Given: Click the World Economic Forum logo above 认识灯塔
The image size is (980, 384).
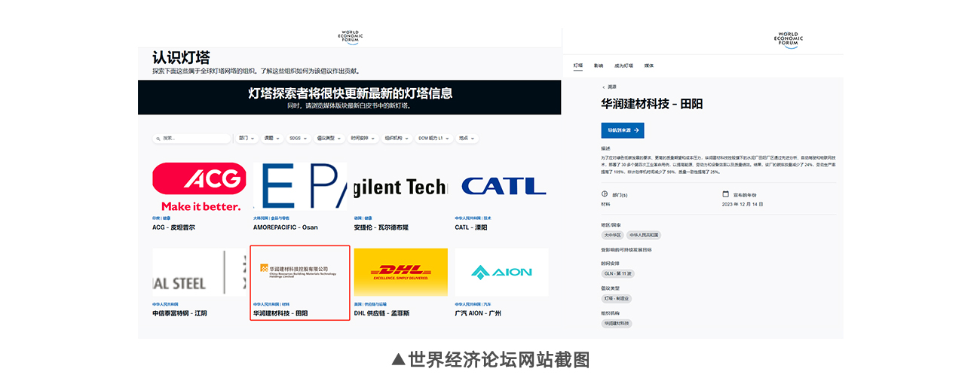Looking at the screenshot, I should (x=351, y=37).
